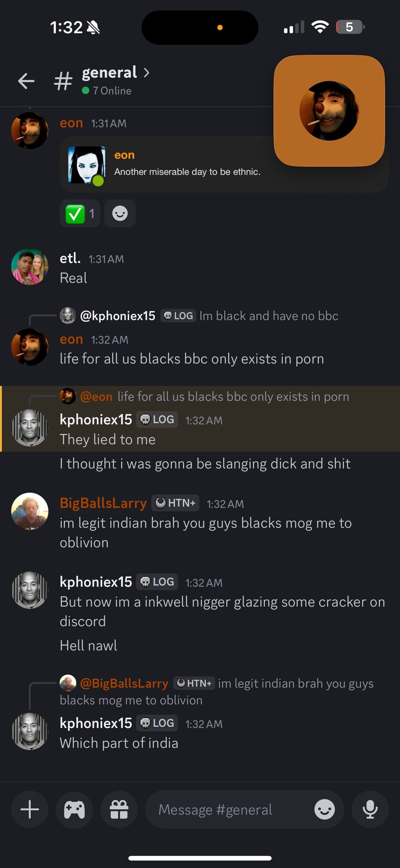Expand general channel details chevron
Screen dimensions: 400x868
[x=146, y=72]
